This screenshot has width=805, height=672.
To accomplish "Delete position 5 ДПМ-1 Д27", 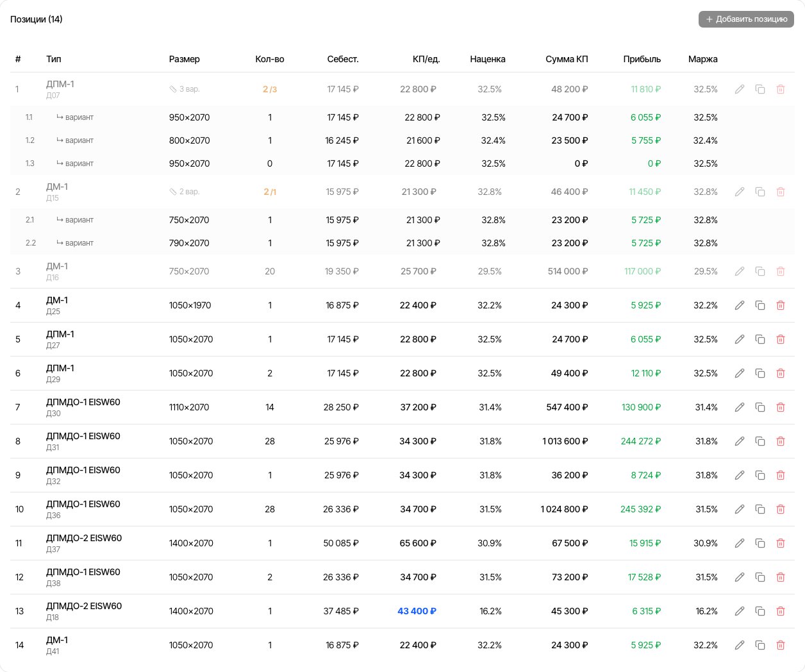I will point(781,339).
